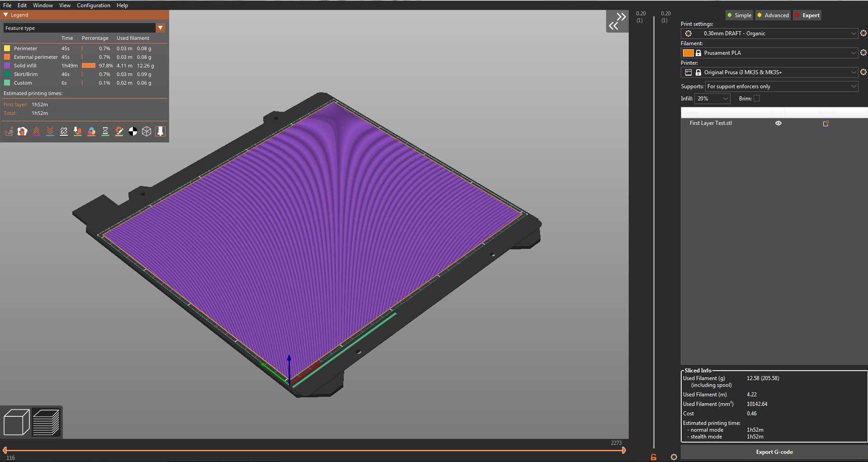Click the Export G-code button
Viewport: 868px width, 462px height.
pyautogui.click(x=774, y=452)
